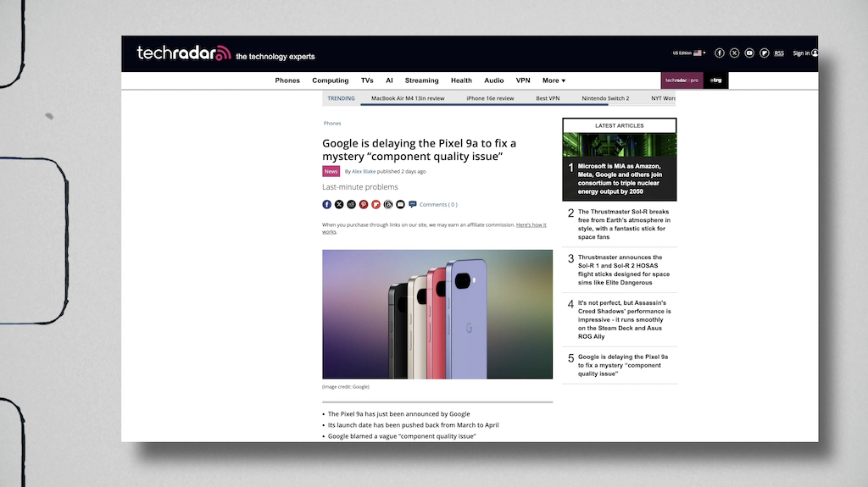Open trending Nintendo Switch 2 link
Image resolution: width=868 pixels, height=487 pixels.
point(605,98)
